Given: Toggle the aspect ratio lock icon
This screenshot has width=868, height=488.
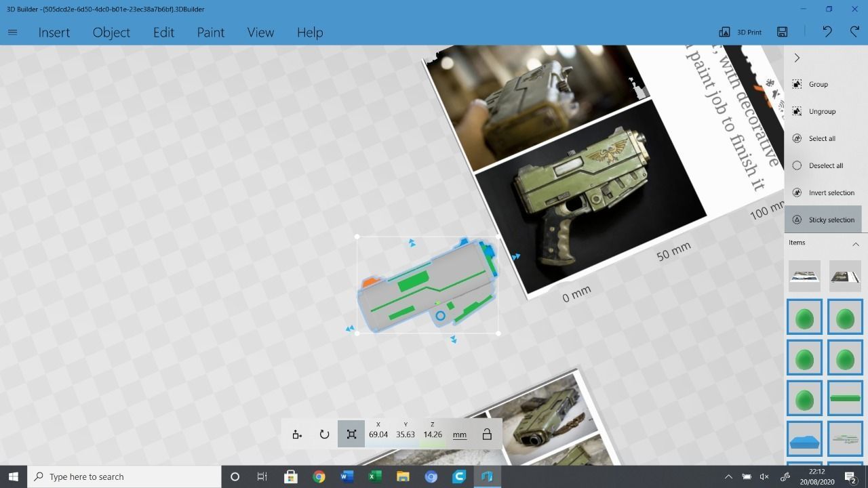Looking at the screenshot, I should [487, 434].
